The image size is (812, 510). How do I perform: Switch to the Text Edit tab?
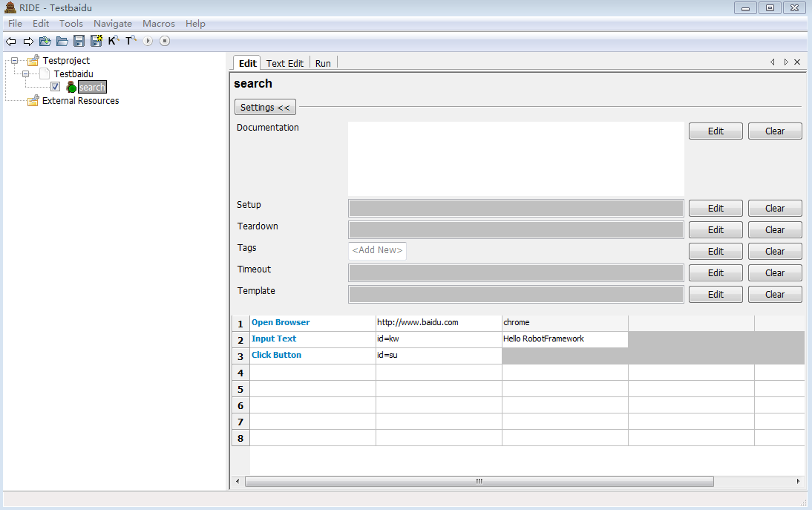tap(284, 63)
